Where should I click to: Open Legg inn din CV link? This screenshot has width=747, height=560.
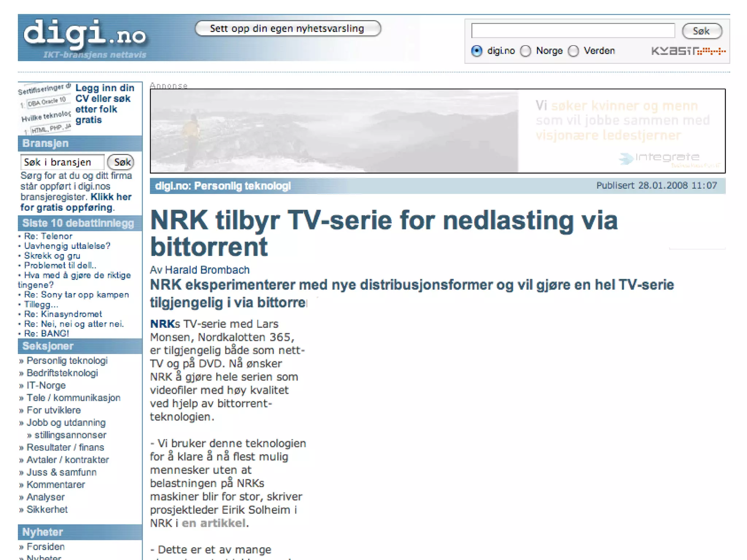coord(104,104)
